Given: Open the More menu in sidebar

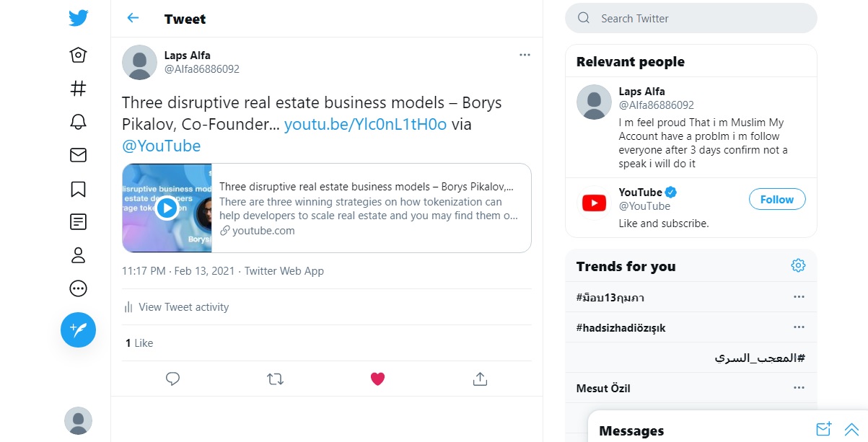Looking at the screenshot, I should 78,288.
